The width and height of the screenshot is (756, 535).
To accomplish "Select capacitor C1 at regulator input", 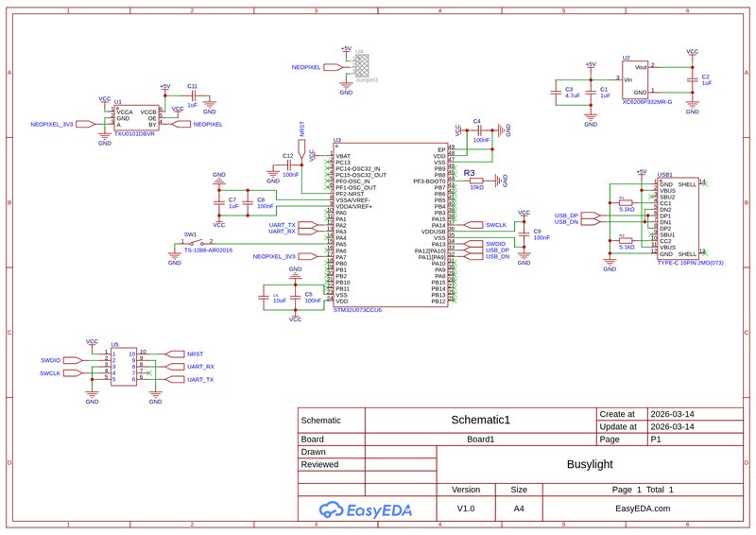I will coord(591,93).
